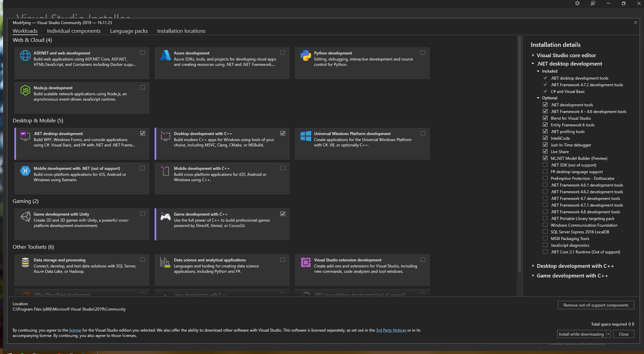Click the 'C# and Visual Basic' included item

568,92
